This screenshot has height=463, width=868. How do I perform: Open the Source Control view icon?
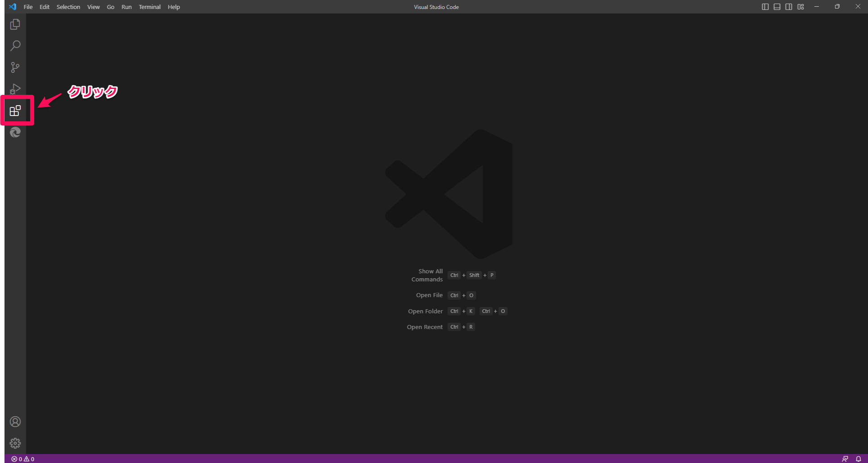pos(15,67)
